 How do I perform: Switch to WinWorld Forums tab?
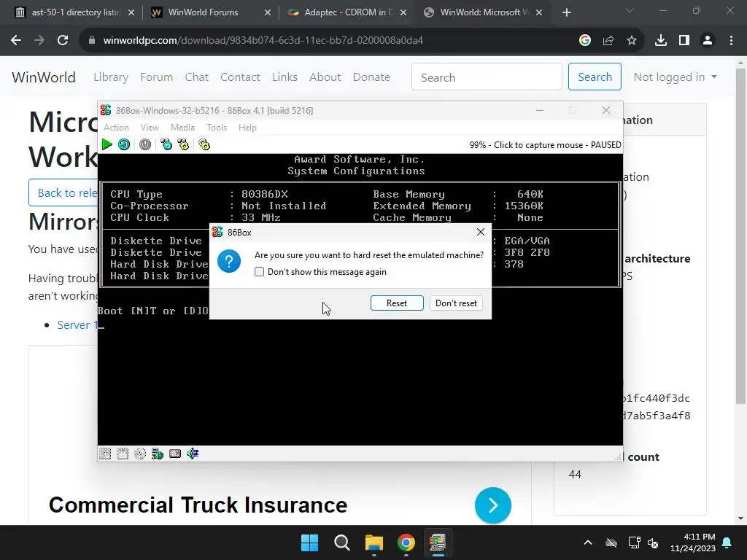point(211,12)
